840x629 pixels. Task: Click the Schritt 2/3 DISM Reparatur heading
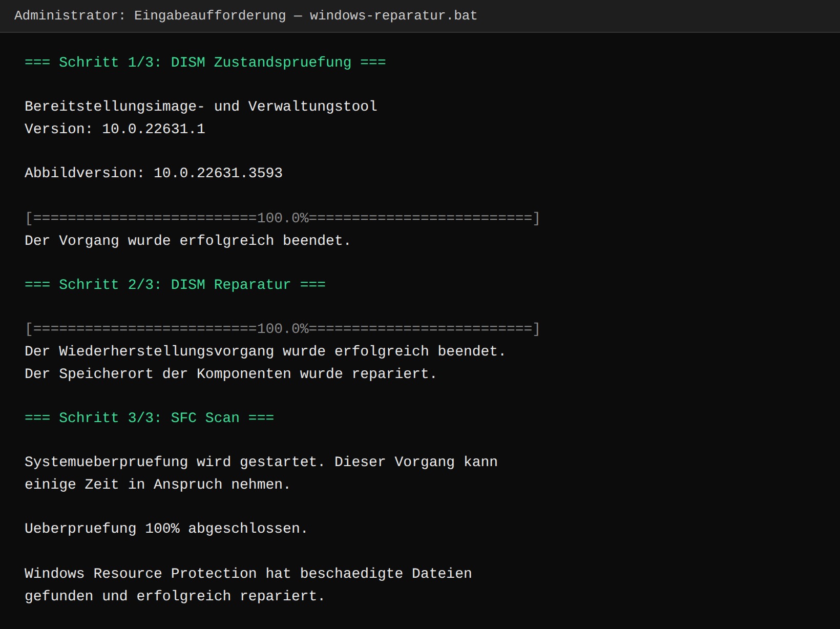point(175,284)
